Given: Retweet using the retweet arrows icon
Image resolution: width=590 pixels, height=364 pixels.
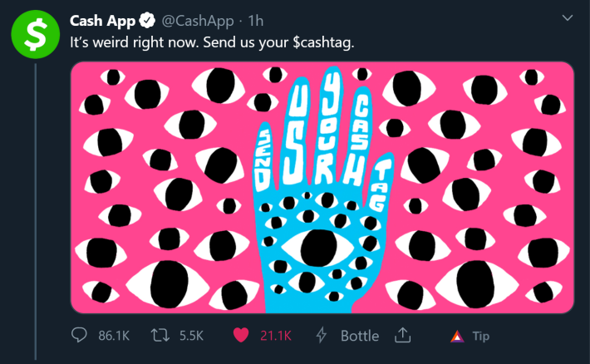Looking at the screenshot, I should click(x=160, y=335).
